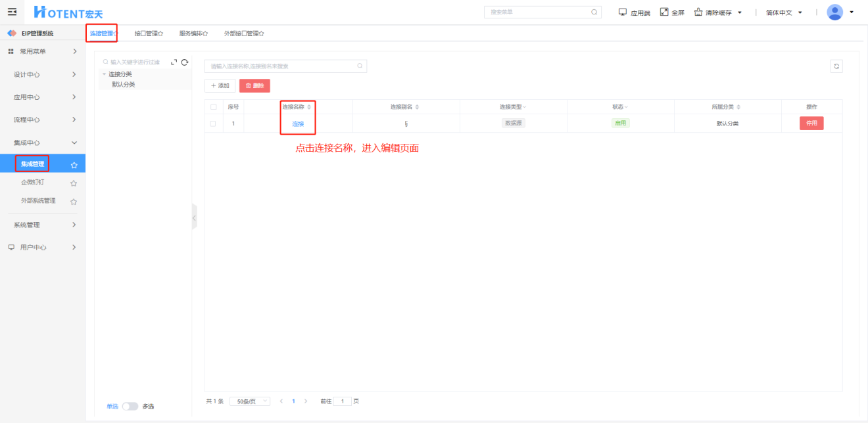Select all rows with the header checkbox

click(213, 106)
